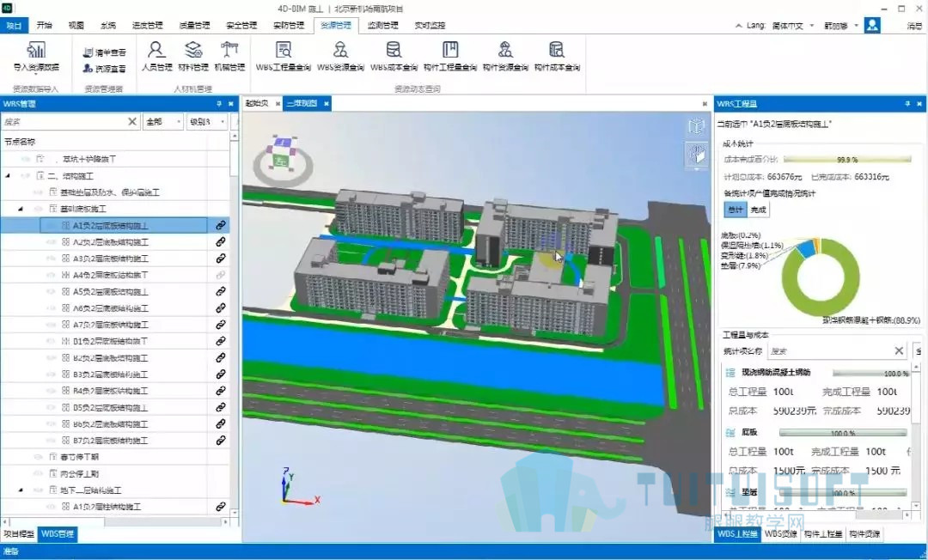Viewport: 928px width, 560px height.
Task: Click link icon on A5负2层底板结构施工 row
Action: [x=220, y=291]
